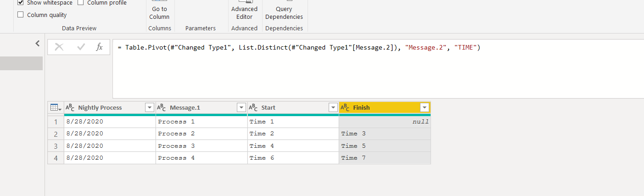Click the Time 1 cell
644x196 pixels.
pyautogui.click(x=293, y=122)
